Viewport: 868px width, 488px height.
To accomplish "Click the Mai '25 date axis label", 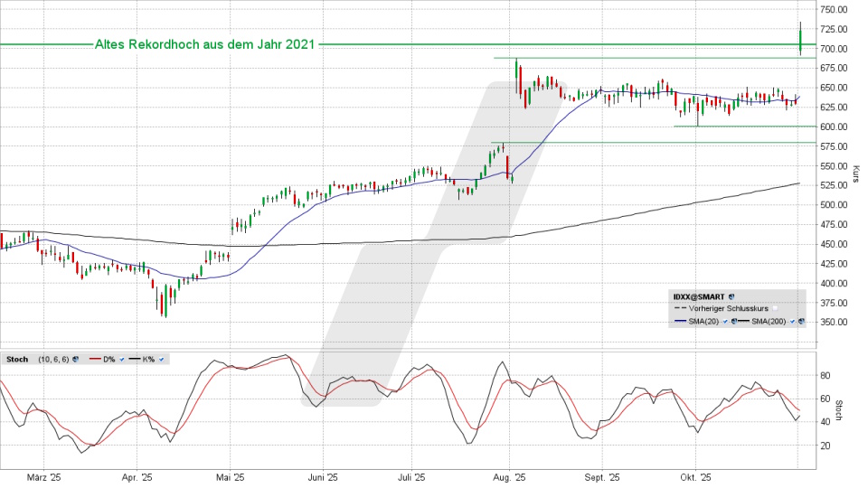I will click(231, 477).
